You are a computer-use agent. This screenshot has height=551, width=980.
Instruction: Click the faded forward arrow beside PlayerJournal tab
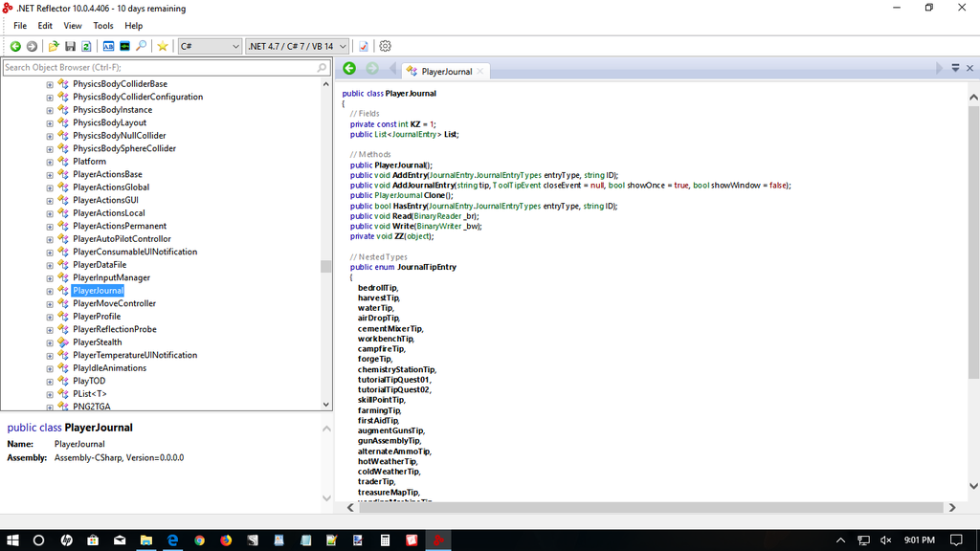click(x=372, y=69)
